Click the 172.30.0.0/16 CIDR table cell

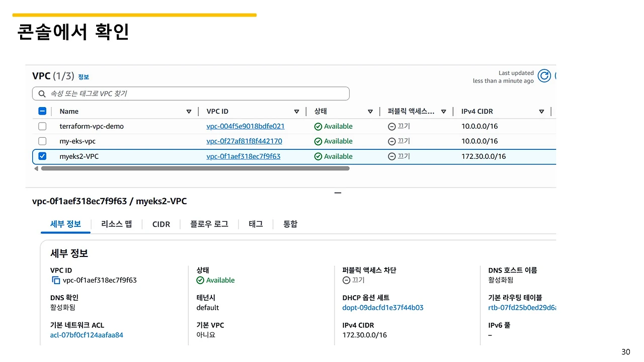(484, 156)
